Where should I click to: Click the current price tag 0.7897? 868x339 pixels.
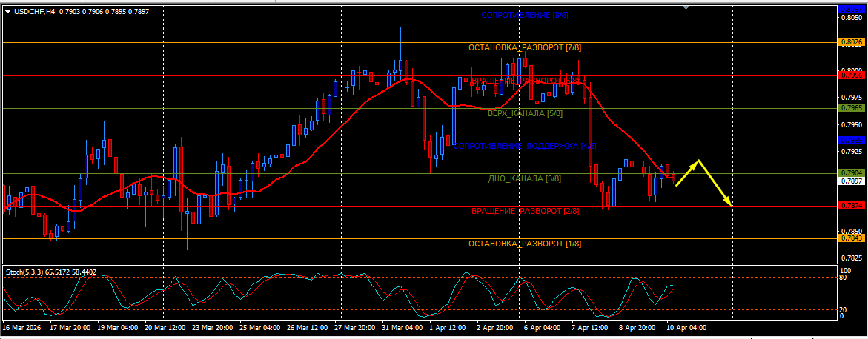point(852,181)
